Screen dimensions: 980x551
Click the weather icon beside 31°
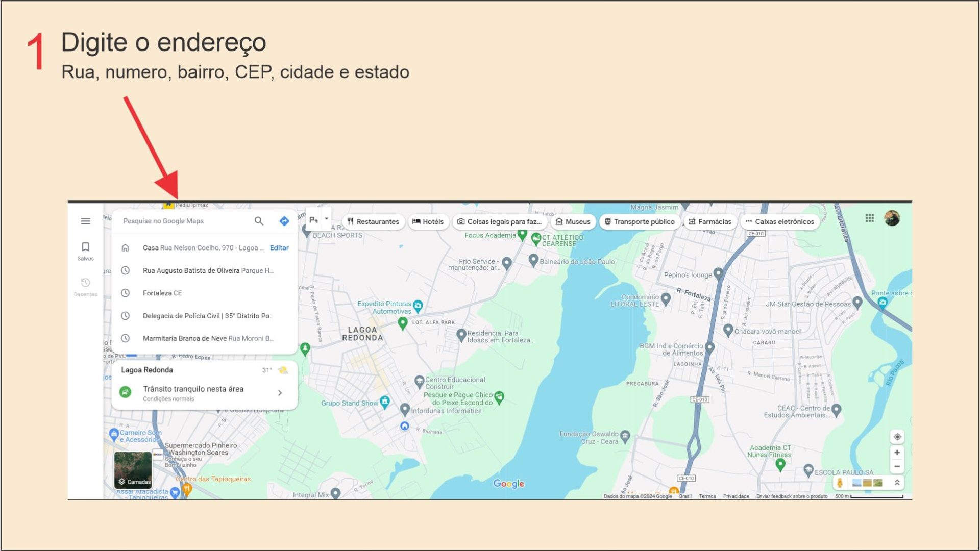pos(283,370)
